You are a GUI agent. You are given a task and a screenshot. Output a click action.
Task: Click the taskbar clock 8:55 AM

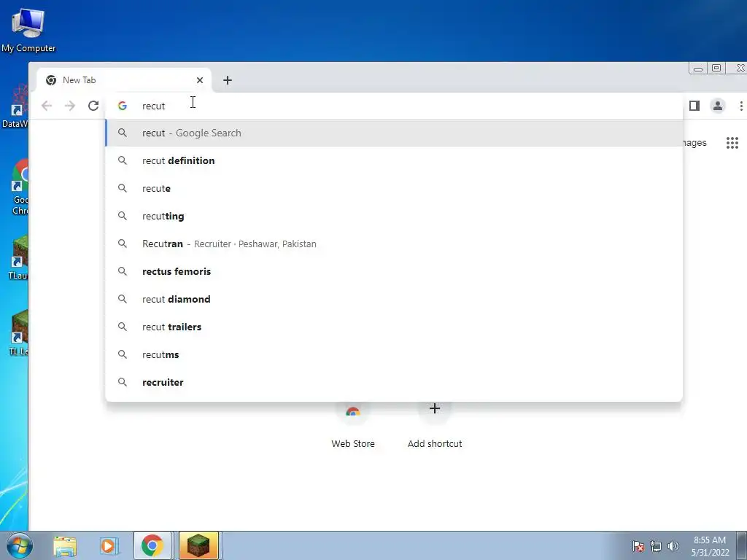coord(709,546)
